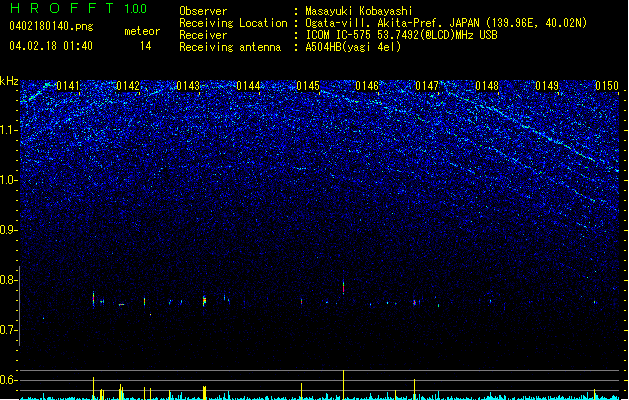
Task: Click the 'Observer' label
Action: pyautogui.click(x=203, y=11)
